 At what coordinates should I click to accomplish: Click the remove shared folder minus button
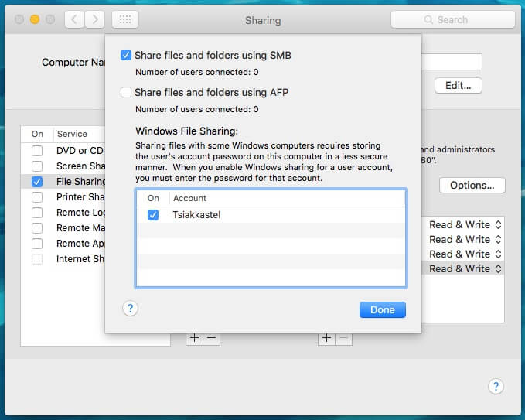click(211, 339)
